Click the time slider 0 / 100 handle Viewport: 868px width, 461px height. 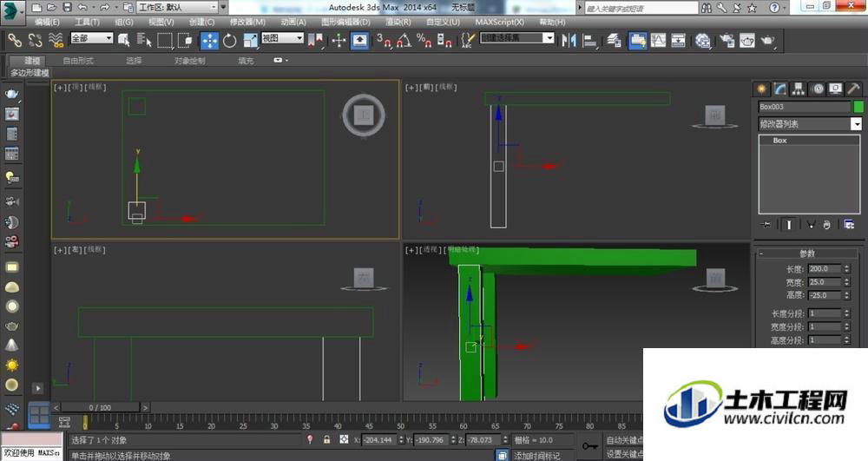(x=100, y=407)
